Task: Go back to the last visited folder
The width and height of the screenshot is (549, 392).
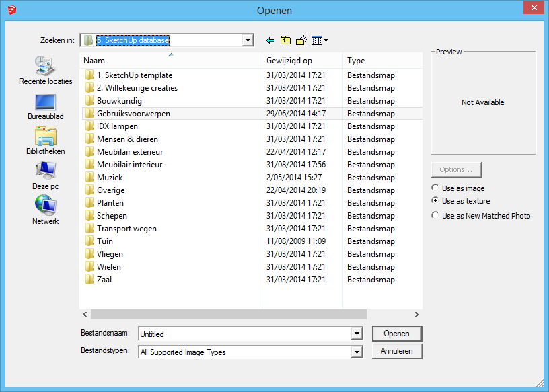Action: [270, 40]
